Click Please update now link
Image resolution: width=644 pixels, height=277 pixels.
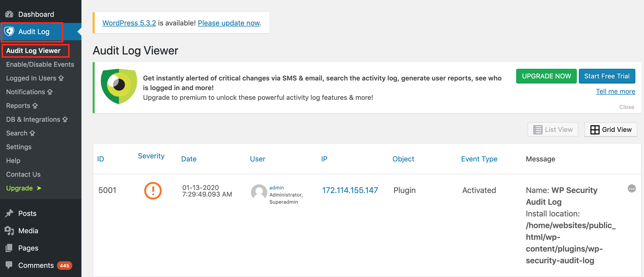pos(229,23)
